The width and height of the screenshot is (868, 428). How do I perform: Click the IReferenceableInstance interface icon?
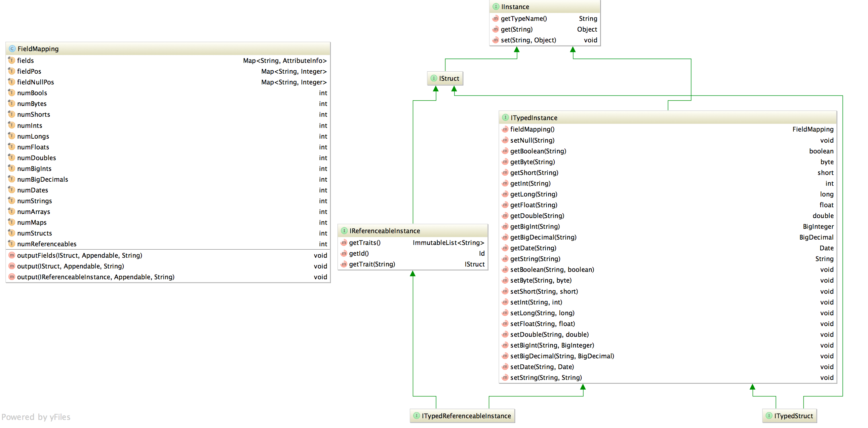tap(344, 231)
